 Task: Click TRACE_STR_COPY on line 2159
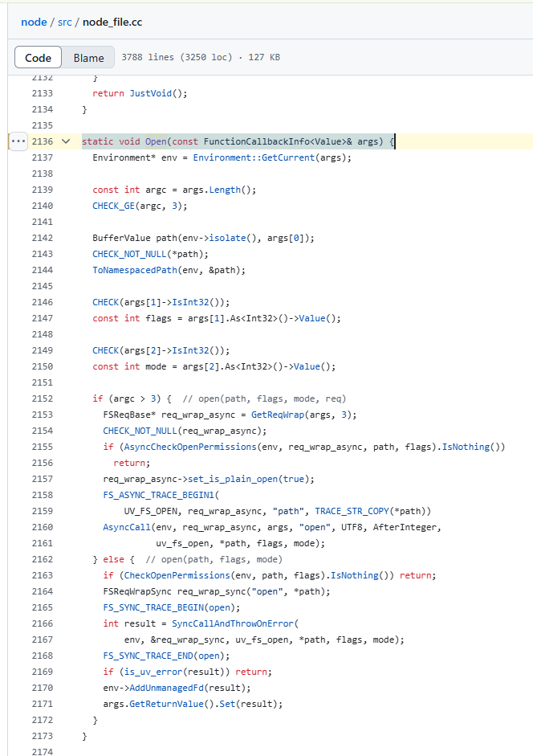(x=352, y=511)
